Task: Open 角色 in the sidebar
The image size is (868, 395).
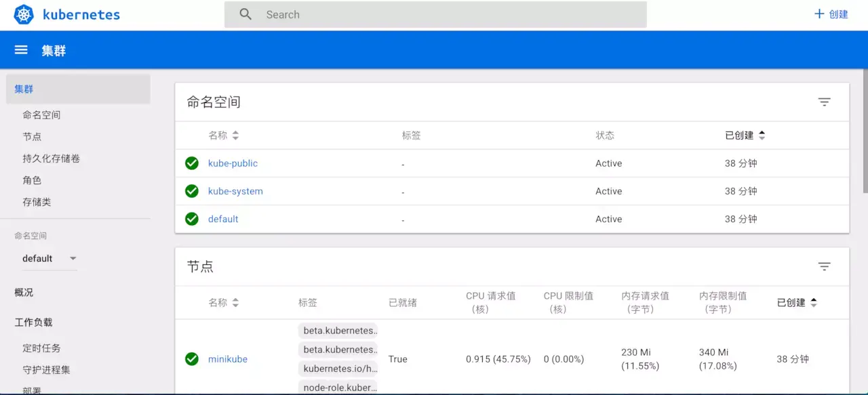Action: tap(32, 180)
